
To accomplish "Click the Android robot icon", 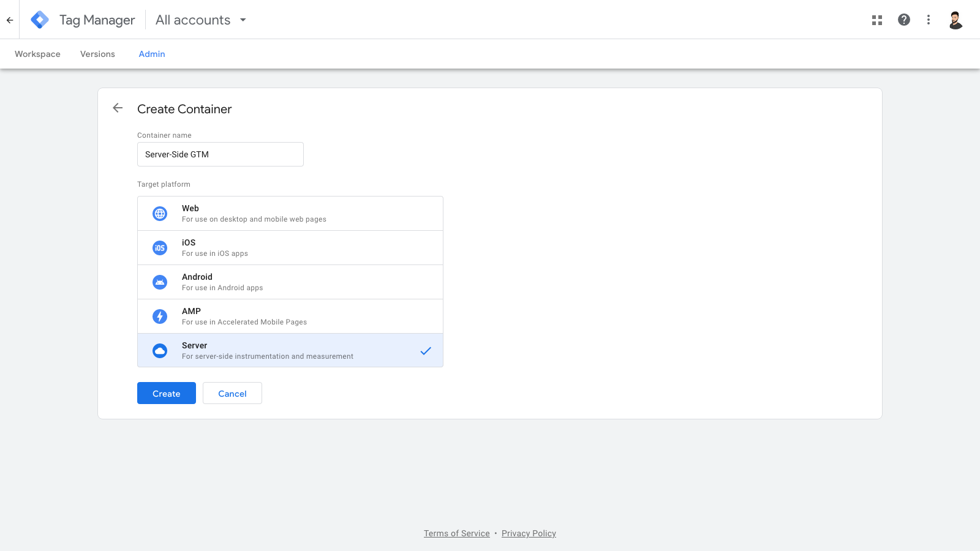I will pyautogui.click(x=160, y=282).
